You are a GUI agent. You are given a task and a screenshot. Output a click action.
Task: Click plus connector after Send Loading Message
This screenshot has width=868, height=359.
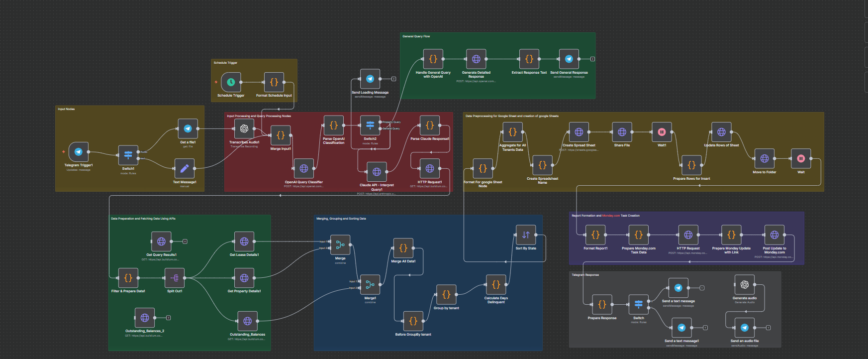393,79
